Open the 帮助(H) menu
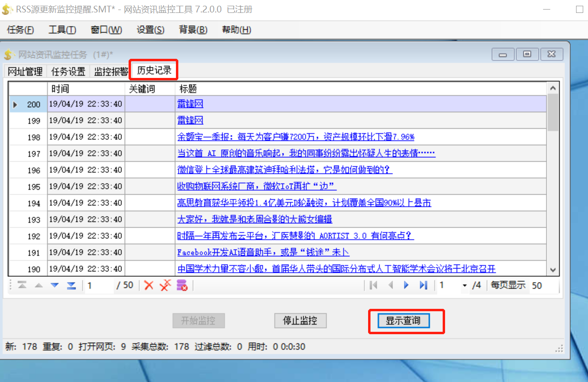Image resolution: width=588 pixels, height=382 pixels. pyautogui.click(x=236, y=30)
